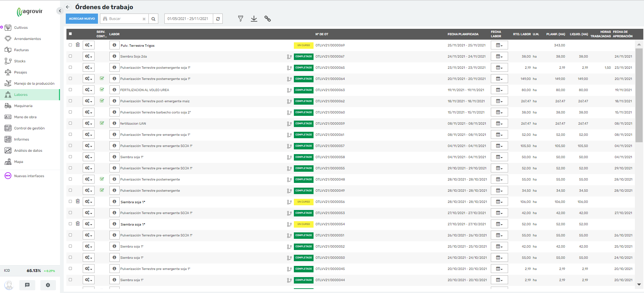This screenshot has width=644, height=293.
Task: Select checkbox for FERTILIZACION AL VOLEO UREA
Action: (71, 89)
